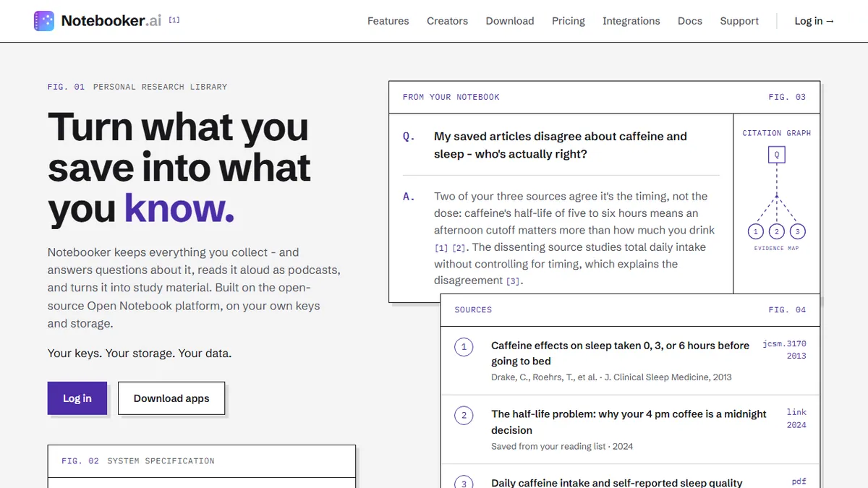Open the Creators menu item
868x488 pixels.
(x=447, y=21)
